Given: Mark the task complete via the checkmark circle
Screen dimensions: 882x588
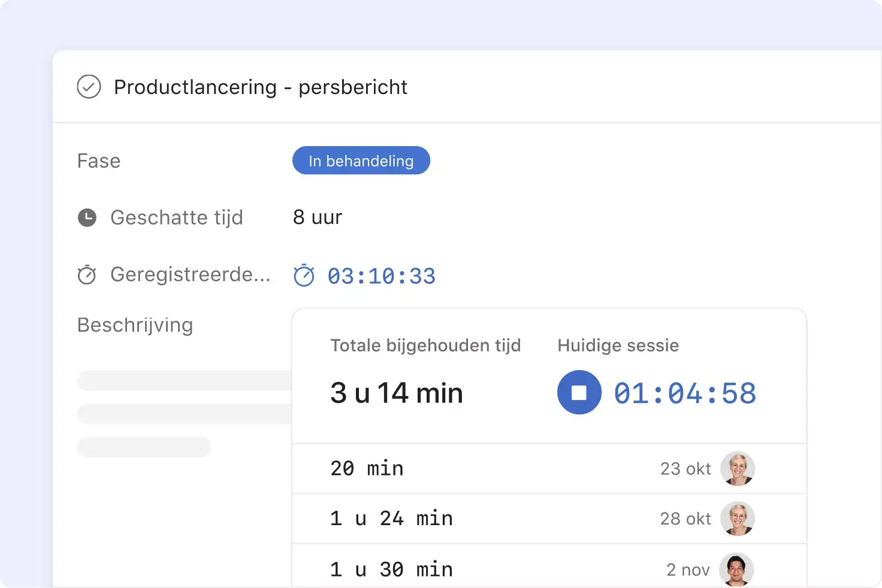Looking at the screenshot, I should point(89,87).
